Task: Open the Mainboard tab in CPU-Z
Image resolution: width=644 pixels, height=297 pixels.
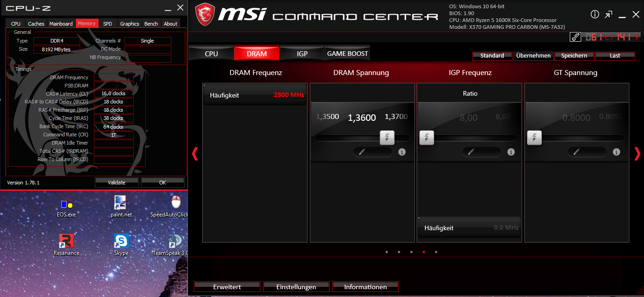Action: tap(61, 23)
